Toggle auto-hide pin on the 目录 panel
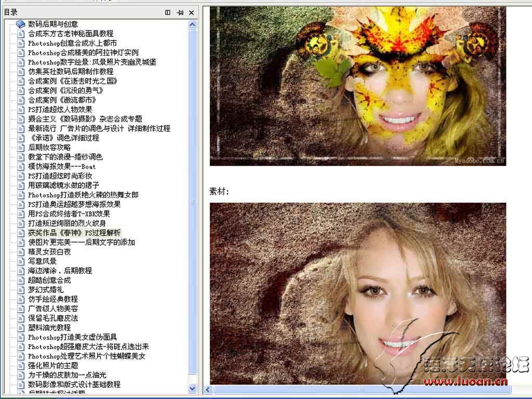The width and height of the screenshot is (532, 399). 180,12
